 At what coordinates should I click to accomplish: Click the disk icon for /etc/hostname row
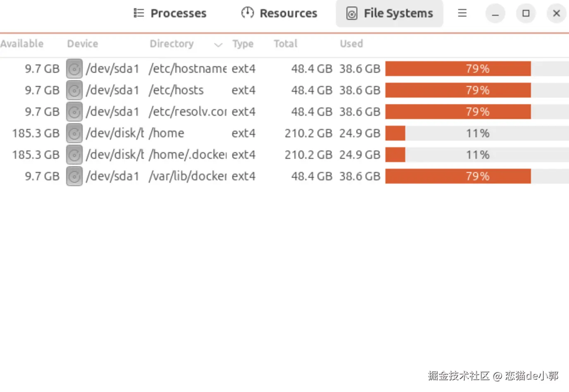[74, 69]
